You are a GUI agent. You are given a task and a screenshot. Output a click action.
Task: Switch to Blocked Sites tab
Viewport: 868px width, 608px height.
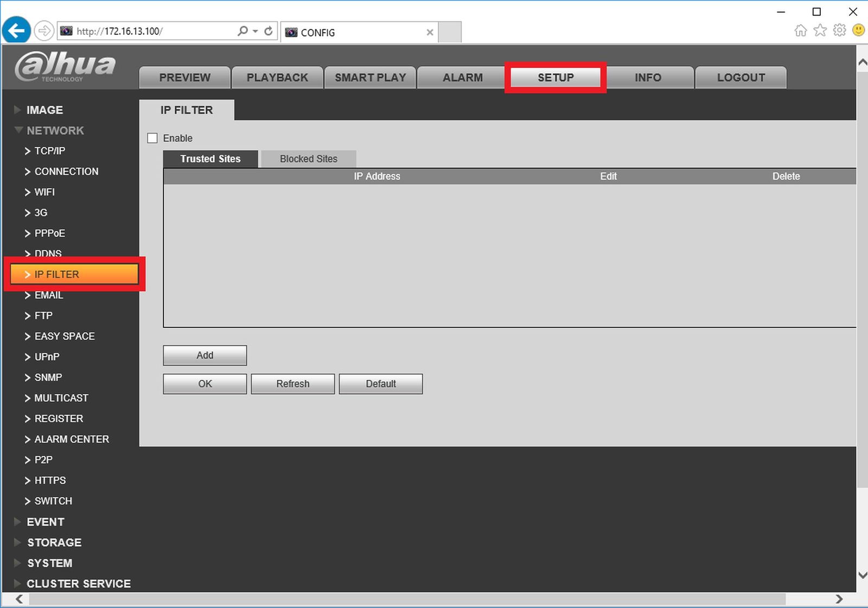(309, 159)
